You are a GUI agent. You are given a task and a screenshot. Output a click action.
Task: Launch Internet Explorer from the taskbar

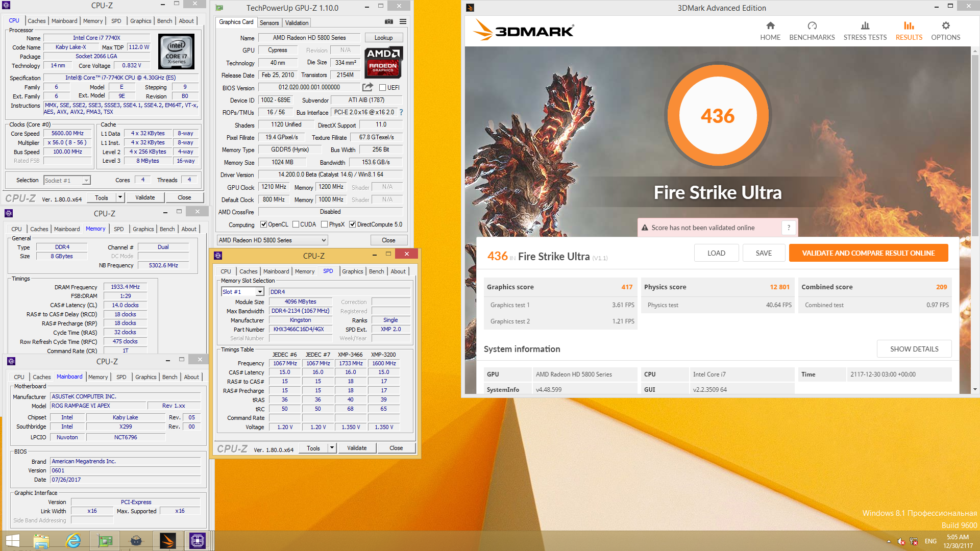point(73,541)
